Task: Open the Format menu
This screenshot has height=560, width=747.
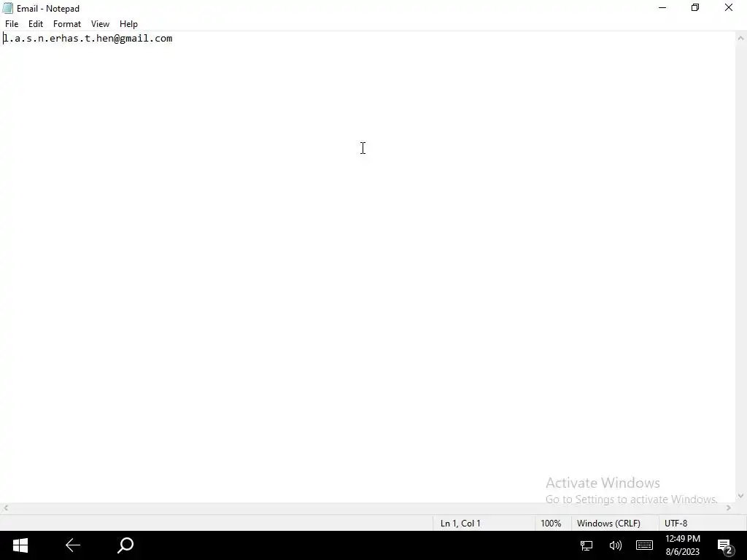Action: point(66,24)
